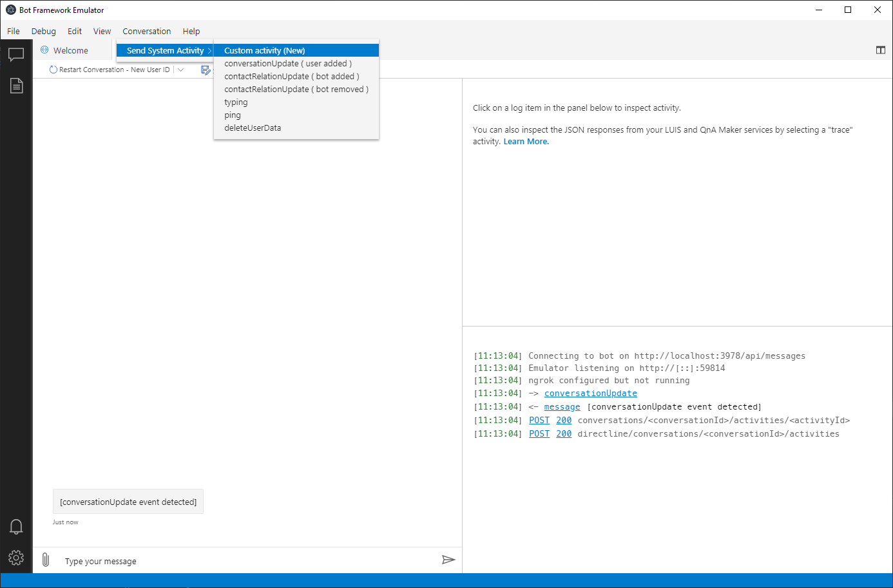Click POST link for conversations activities entry
The height and width of the screenshot is (588, 893).
[x=539, y=420]
